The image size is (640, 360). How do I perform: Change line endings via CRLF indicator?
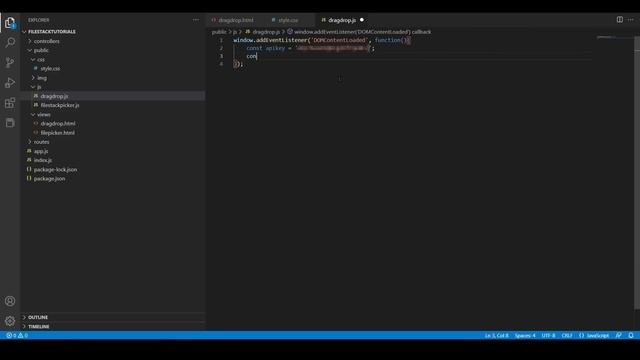point(567,335)
